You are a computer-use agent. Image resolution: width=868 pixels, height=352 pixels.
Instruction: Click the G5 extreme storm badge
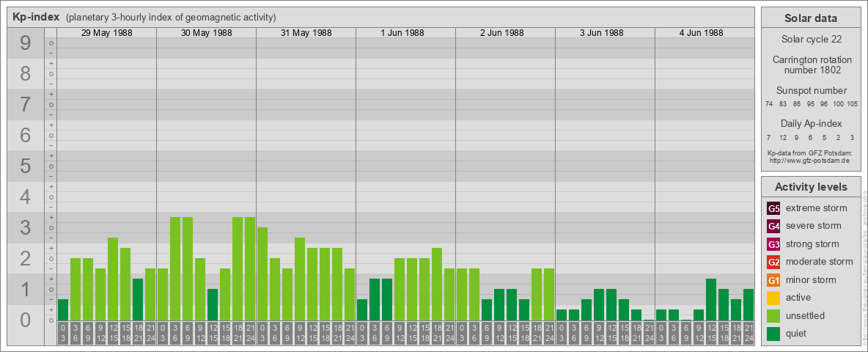coord(773,208)
